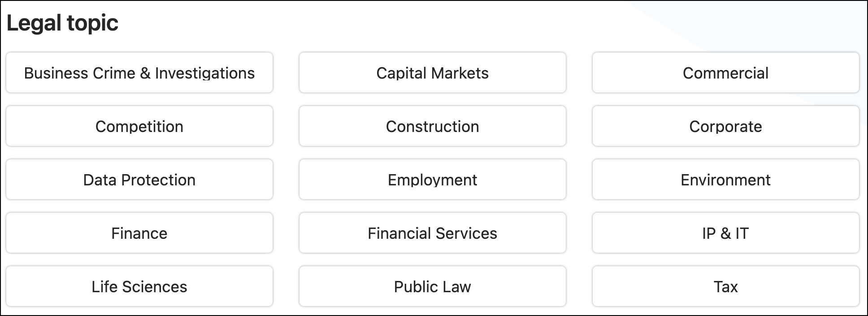Filter by the Tax legal topic
Screen dimensions: 868x316
(725, 286)
